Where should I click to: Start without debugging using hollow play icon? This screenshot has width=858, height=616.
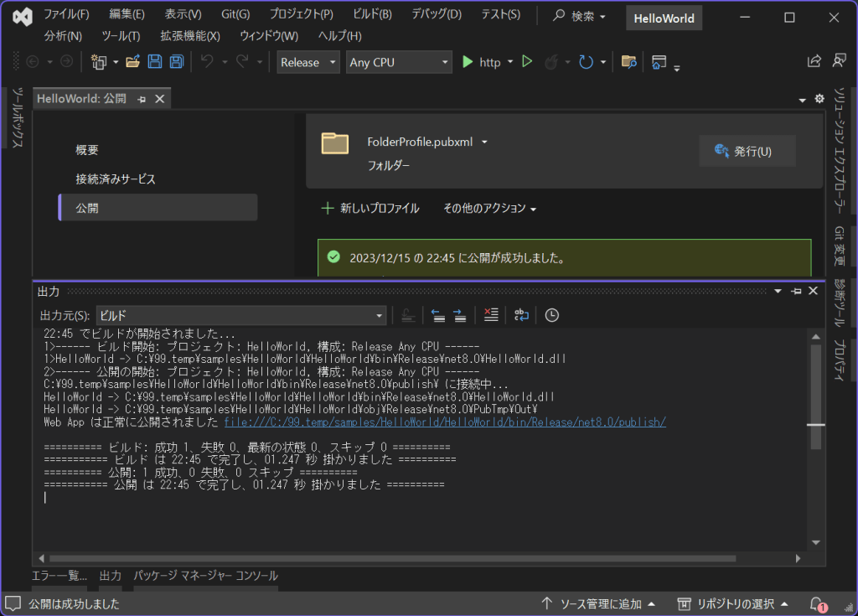tap(527, 62)
